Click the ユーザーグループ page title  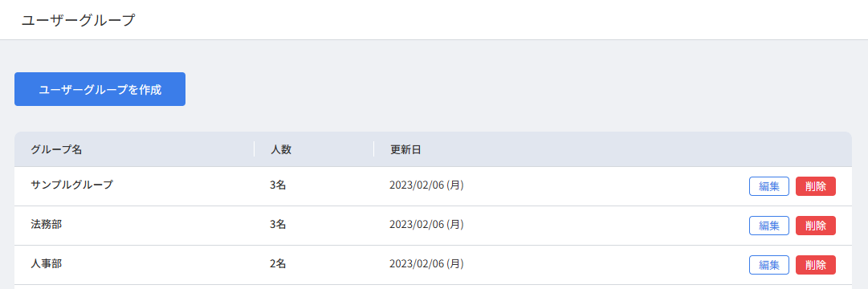pos(79,21)
